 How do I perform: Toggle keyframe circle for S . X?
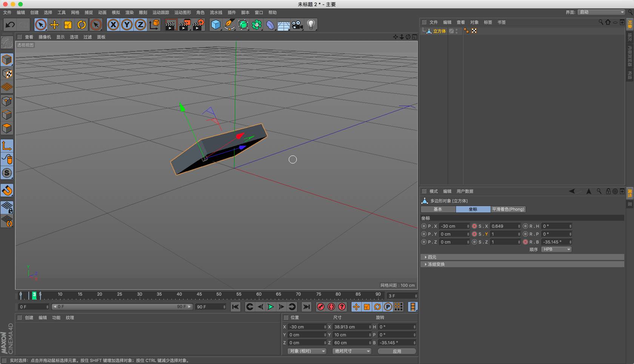coord(474,226)
